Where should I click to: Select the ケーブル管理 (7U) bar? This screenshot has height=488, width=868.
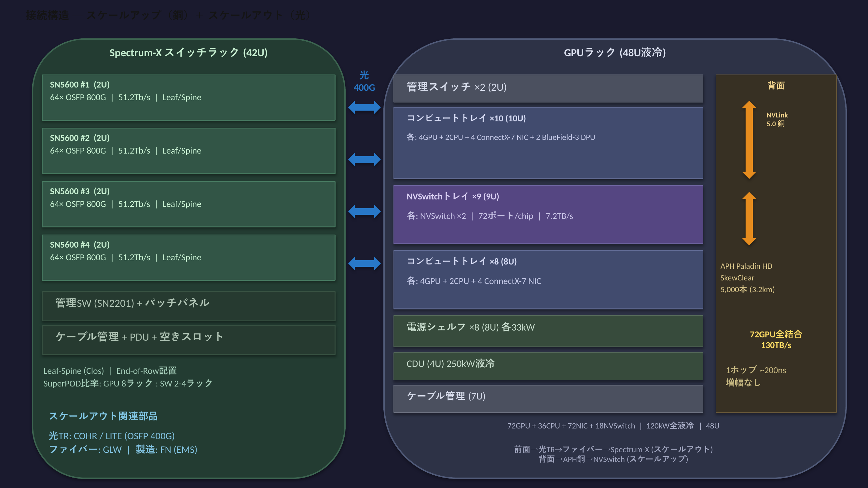pos(548,399)
